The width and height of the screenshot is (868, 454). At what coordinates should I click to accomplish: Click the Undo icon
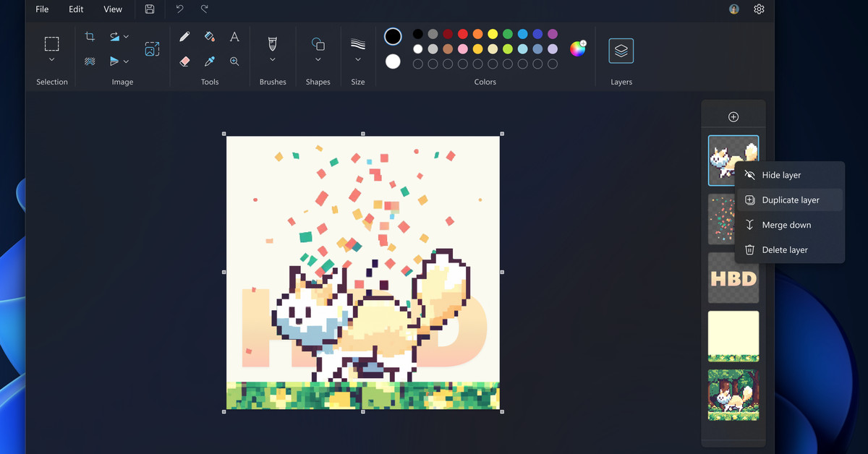point(179,9)
